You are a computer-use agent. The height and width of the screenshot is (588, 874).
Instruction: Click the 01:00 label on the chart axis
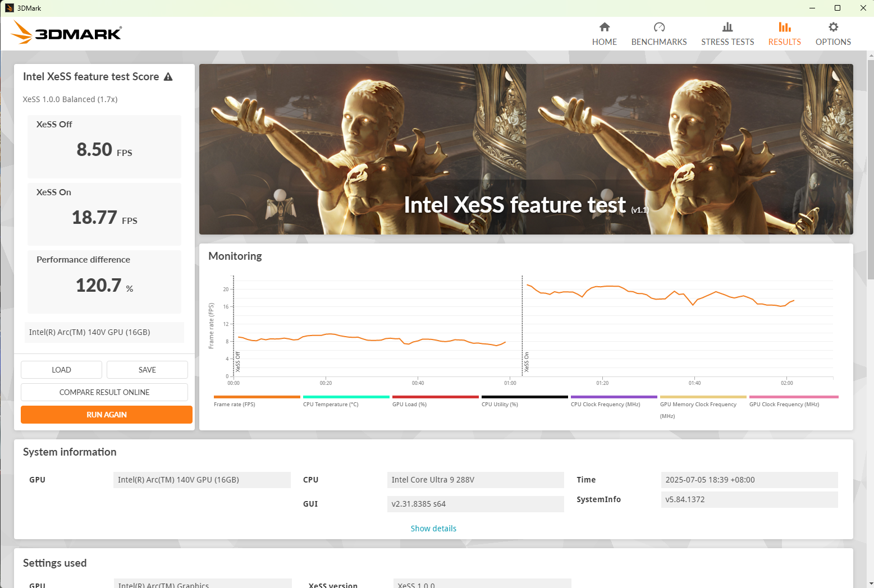point(510,383)
